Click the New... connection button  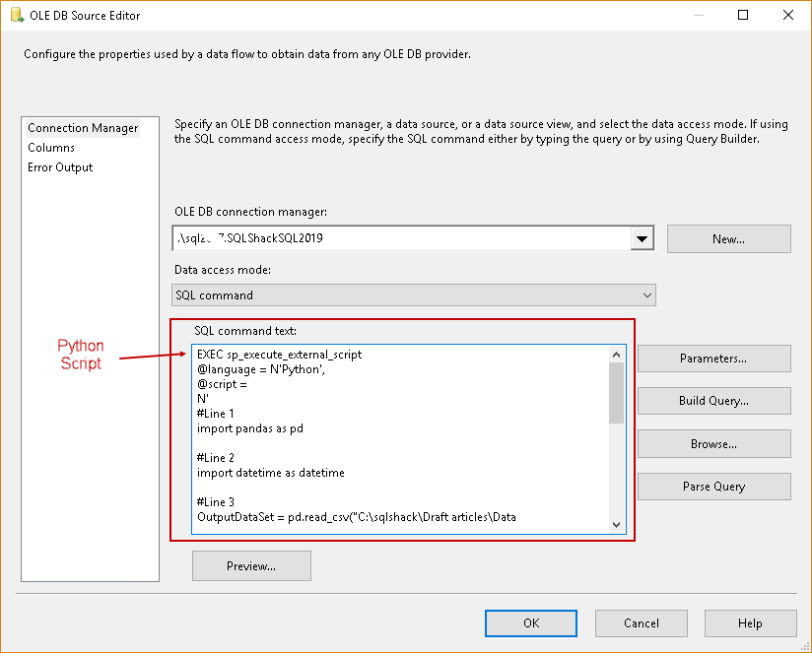pos(728,238)
